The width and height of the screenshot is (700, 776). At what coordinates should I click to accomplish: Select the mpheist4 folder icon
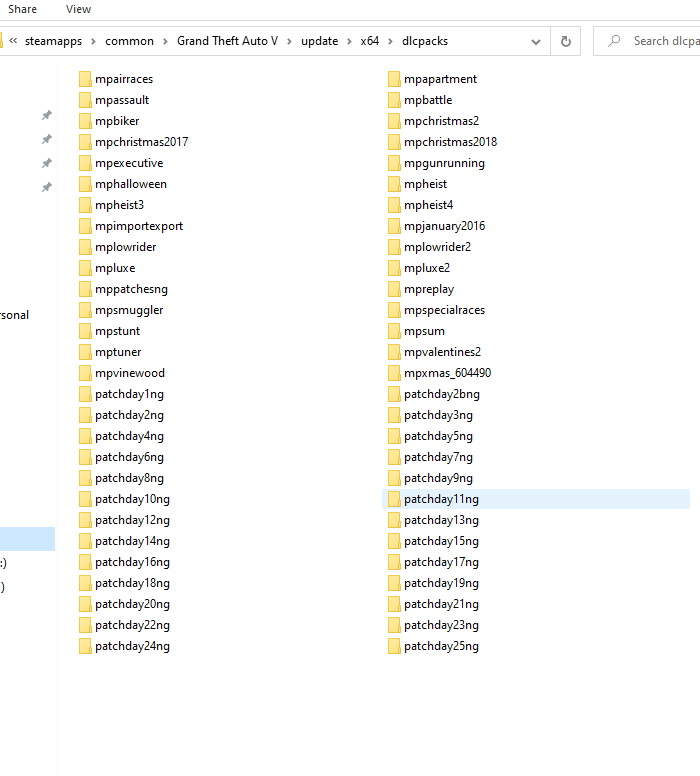394,205
